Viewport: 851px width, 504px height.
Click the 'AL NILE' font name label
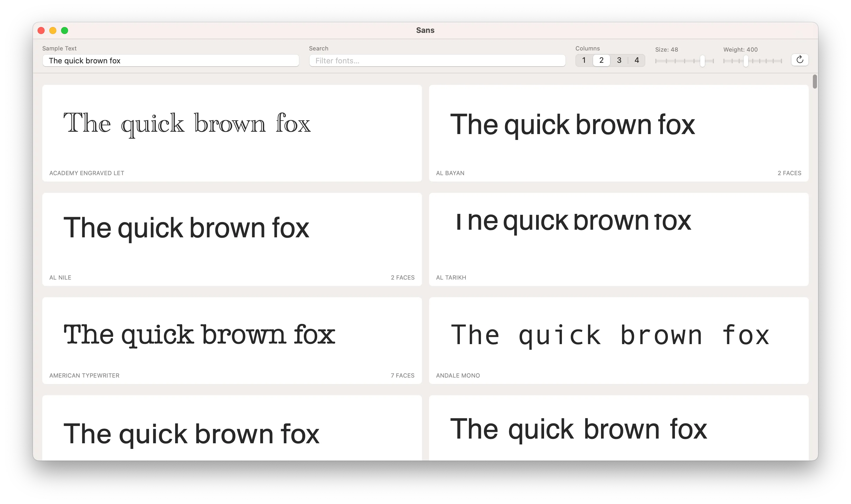point(60,278)
